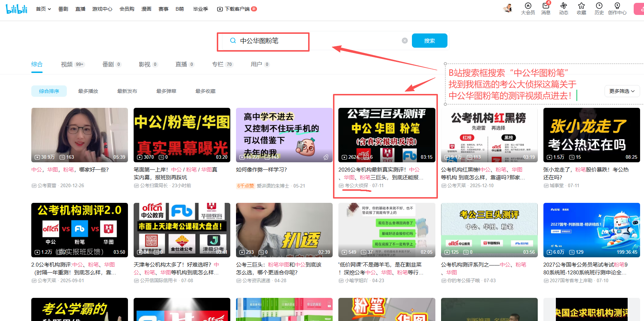Open the bilibili logo home link
Screen dimensions: 644x321
point(16,9)
